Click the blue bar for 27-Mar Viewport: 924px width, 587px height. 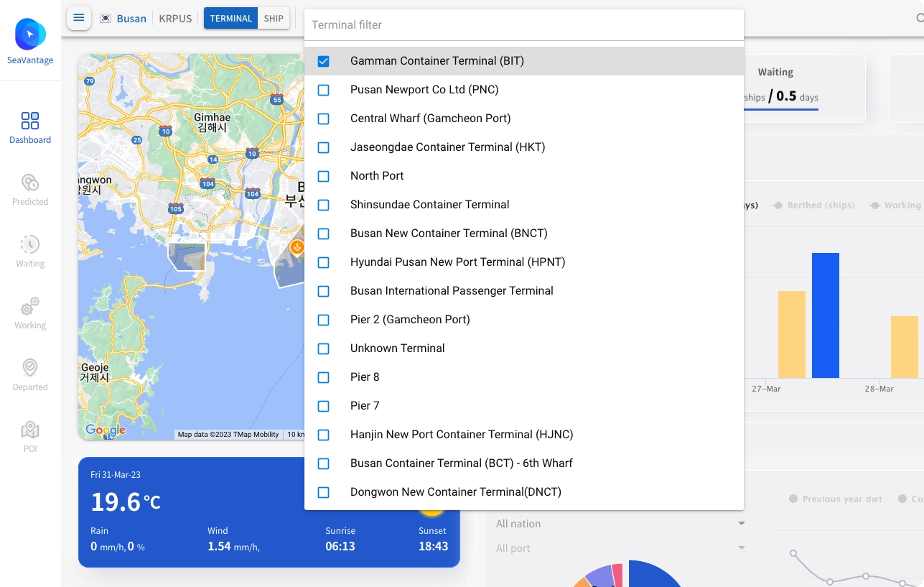[826, 315]
